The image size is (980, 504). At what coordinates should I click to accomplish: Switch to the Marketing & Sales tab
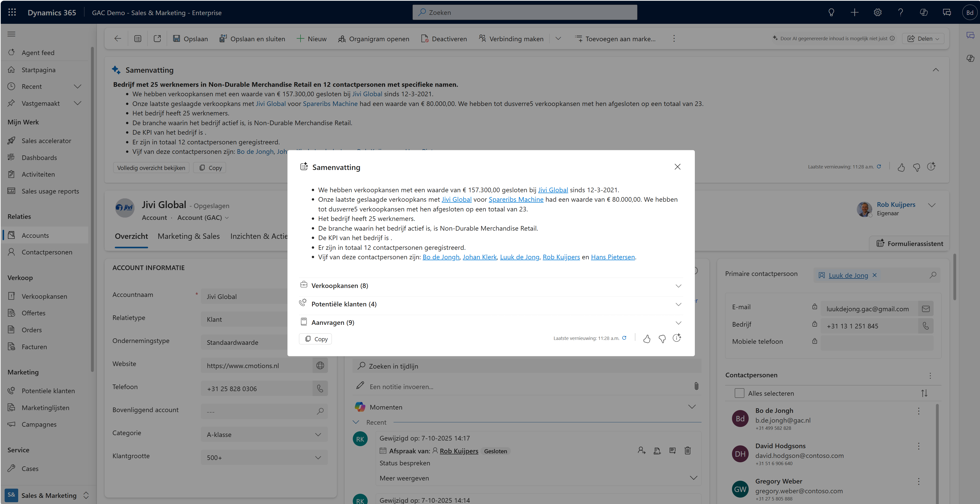(189, 236)
